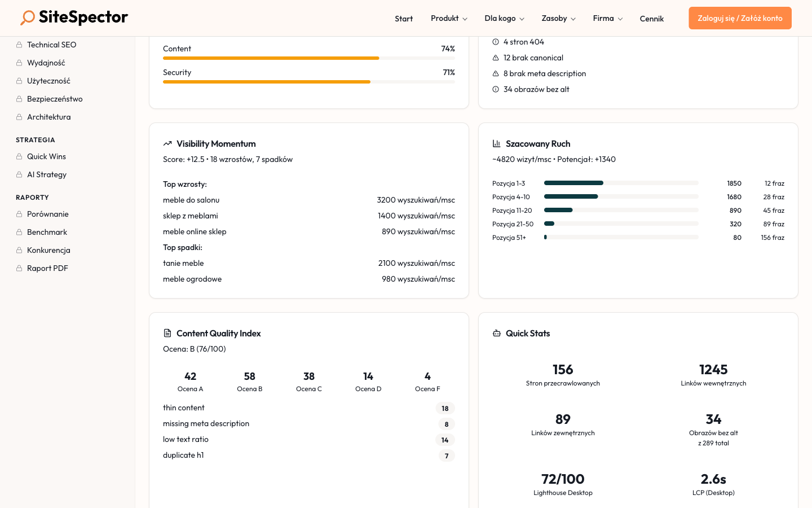The height and width of the screenshot is (508, 812).
Task: Click the lock icon beside Raport PDF
Action: click(x=20, y=268)
